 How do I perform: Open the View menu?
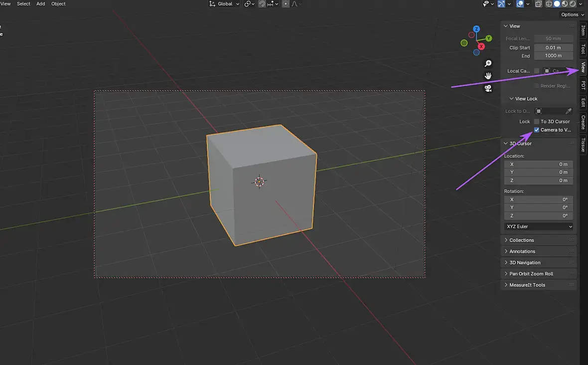pos(5,4)
